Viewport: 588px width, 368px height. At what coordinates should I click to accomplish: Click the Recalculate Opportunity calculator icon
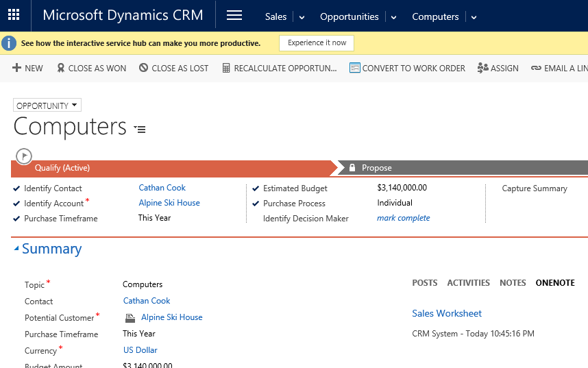225,68
